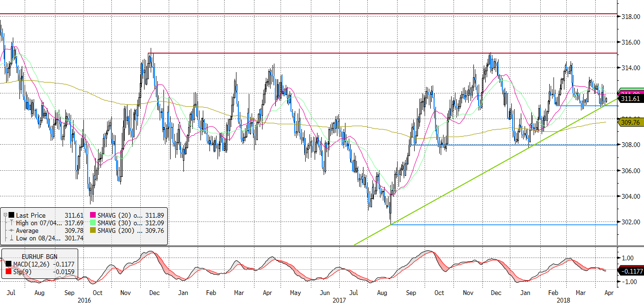Click the 1.00 label on MACD axis

628,258
